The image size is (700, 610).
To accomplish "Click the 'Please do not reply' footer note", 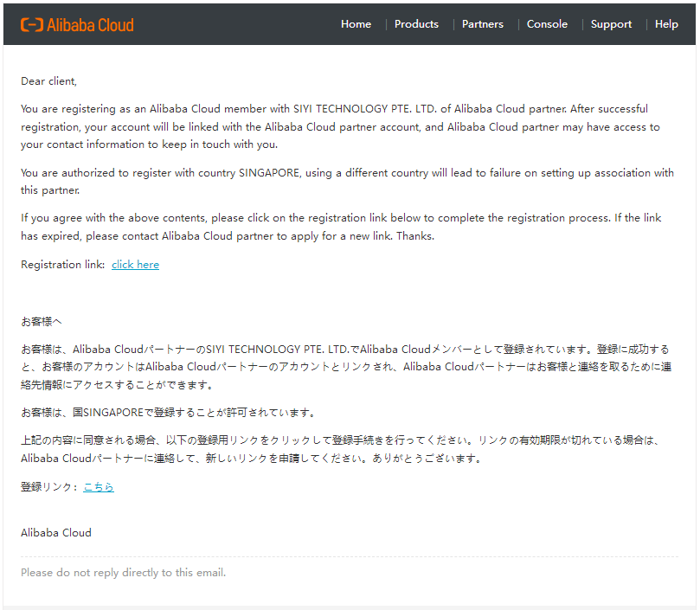I will pos(123,573).
